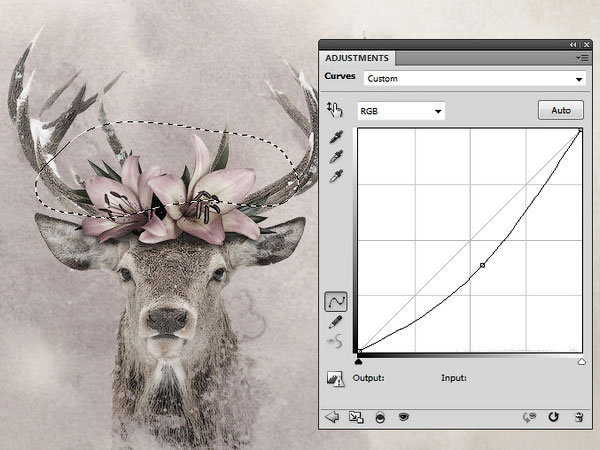Clip adjustment to layer below icon
The image size is (600, 450).
pos(380,417)
